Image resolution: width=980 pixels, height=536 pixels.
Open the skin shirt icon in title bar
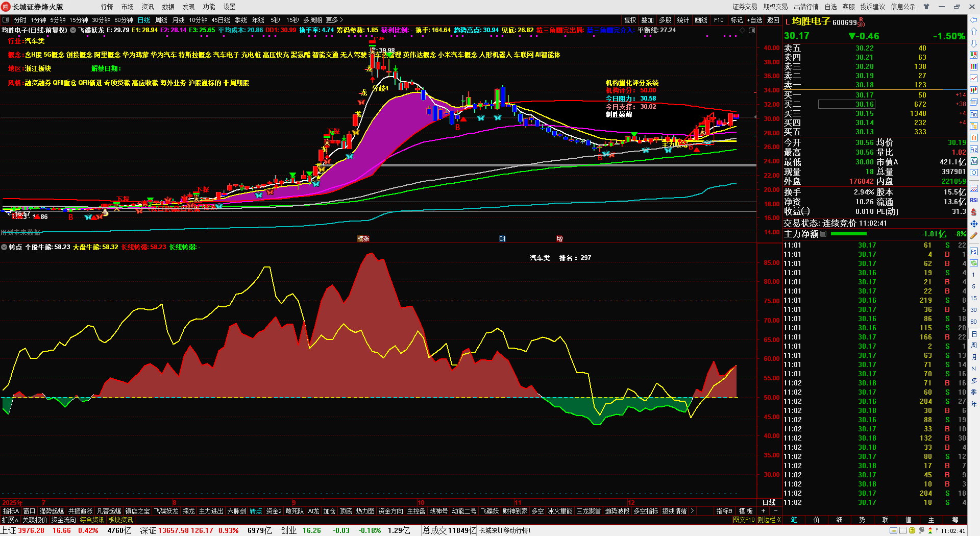click(x=926, y=7)
